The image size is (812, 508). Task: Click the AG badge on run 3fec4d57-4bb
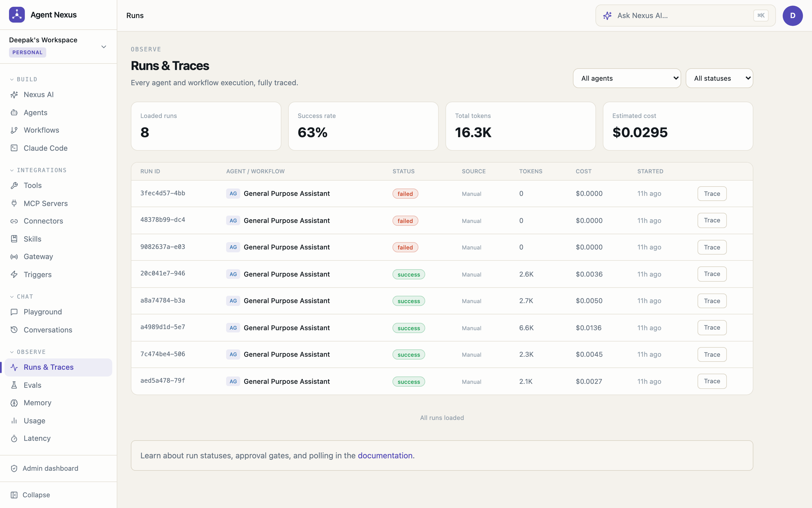[x=233, y=194]
